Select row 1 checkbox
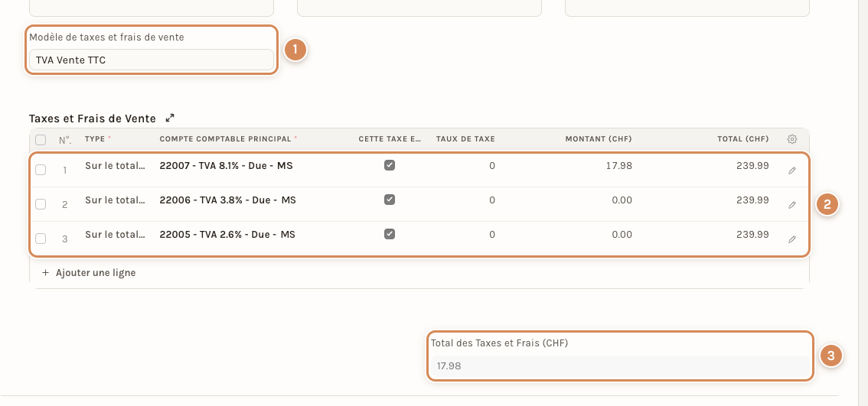Screen dimensions: 868x406 pos(41,170)
